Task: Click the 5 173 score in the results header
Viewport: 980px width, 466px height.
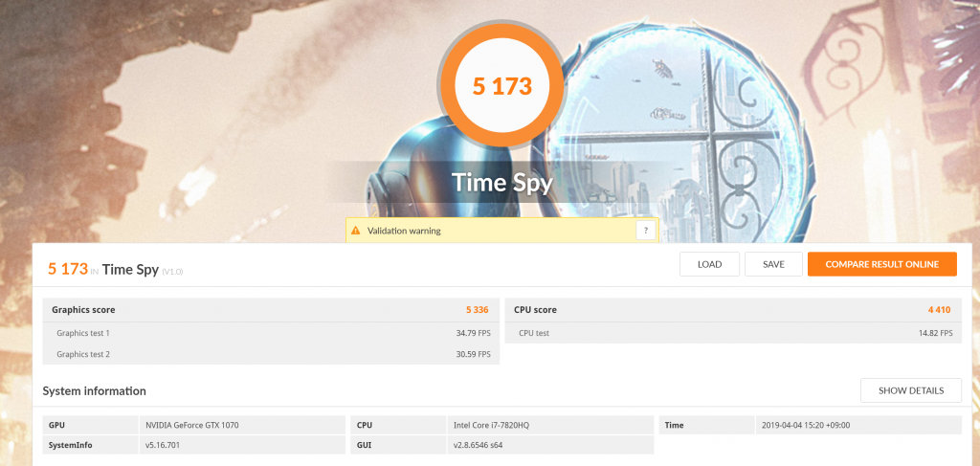Action: click(x=68, y=269)
